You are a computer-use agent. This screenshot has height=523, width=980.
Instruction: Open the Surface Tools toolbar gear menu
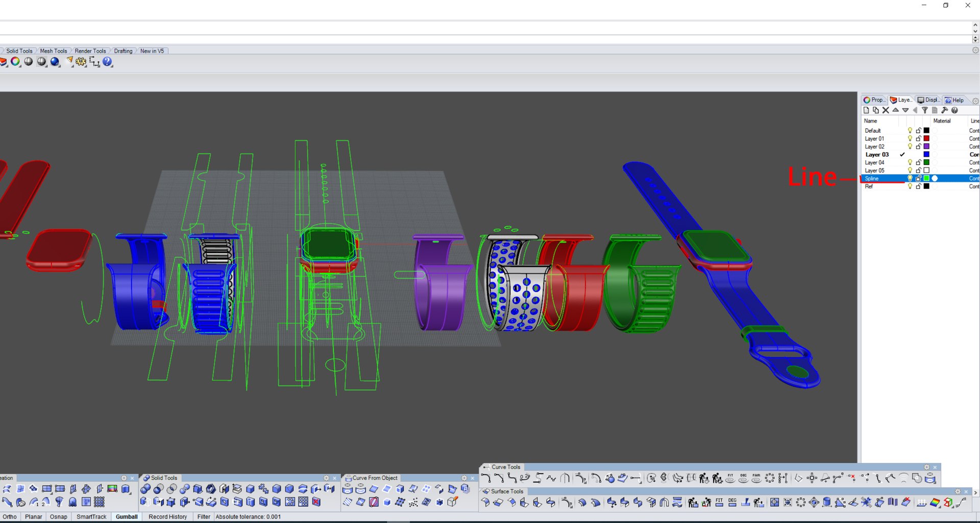tap(958, 491)
